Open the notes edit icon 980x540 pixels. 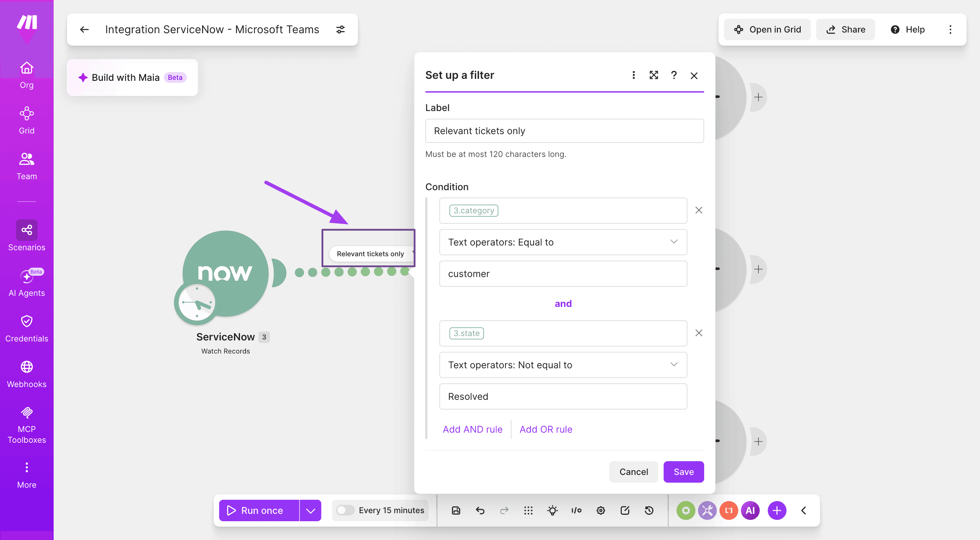tap(625, 510)
